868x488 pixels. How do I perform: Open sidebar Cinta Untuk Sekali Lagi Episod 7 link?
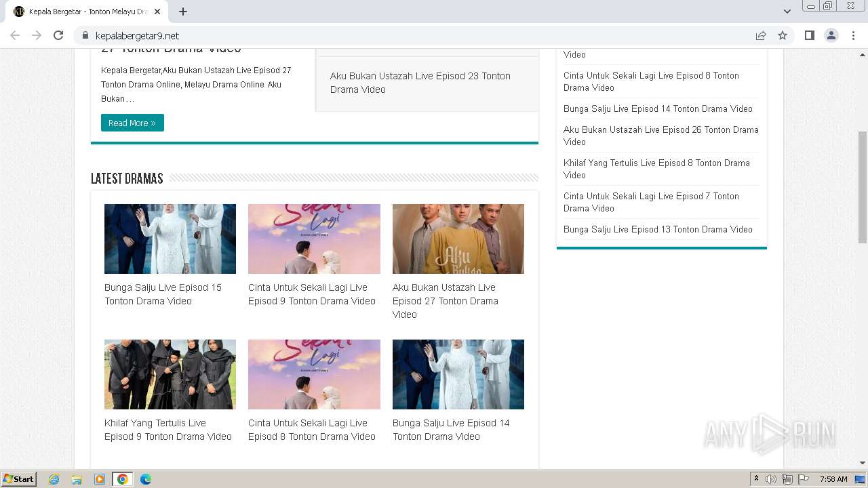[x=651, y=202]
